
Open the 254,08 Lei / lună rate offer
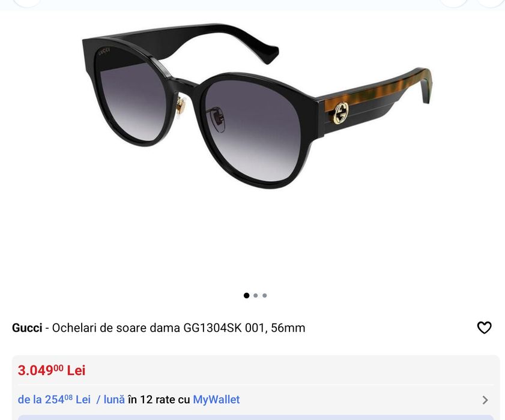pos(71,400)
